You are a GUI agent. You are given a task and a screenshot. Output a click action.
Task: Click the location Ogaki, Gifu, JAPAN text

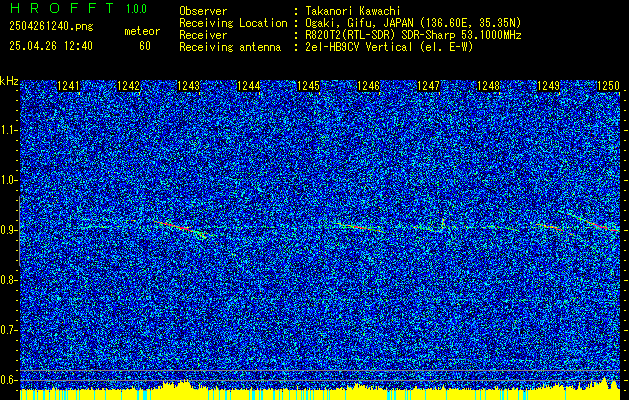pos(413,23)
